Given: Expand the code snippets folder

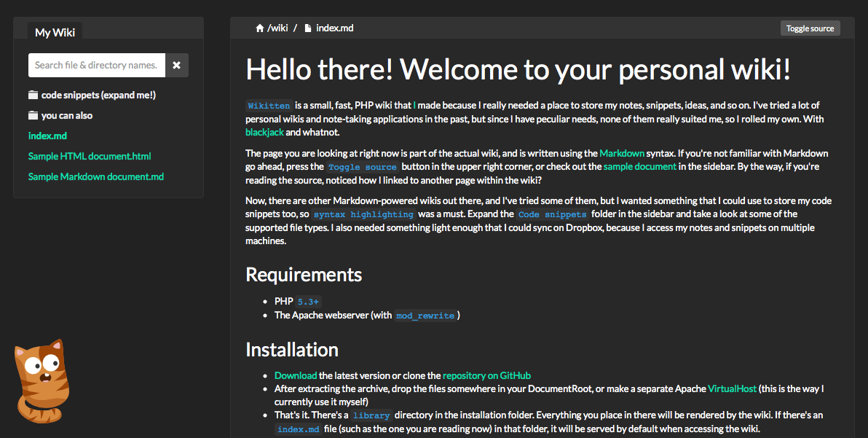Looking at the screenshot, I should (x=98, y=95).
